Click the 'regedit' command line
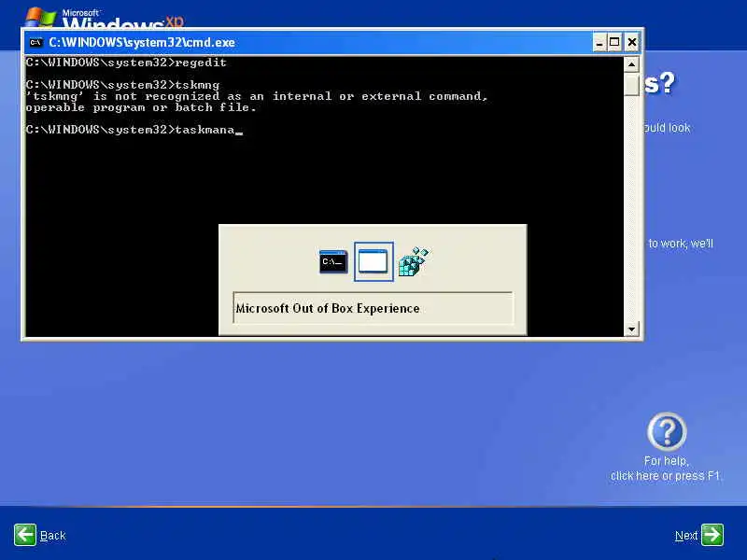The height and width of the screenshot is (560, 747). point(126,63)
